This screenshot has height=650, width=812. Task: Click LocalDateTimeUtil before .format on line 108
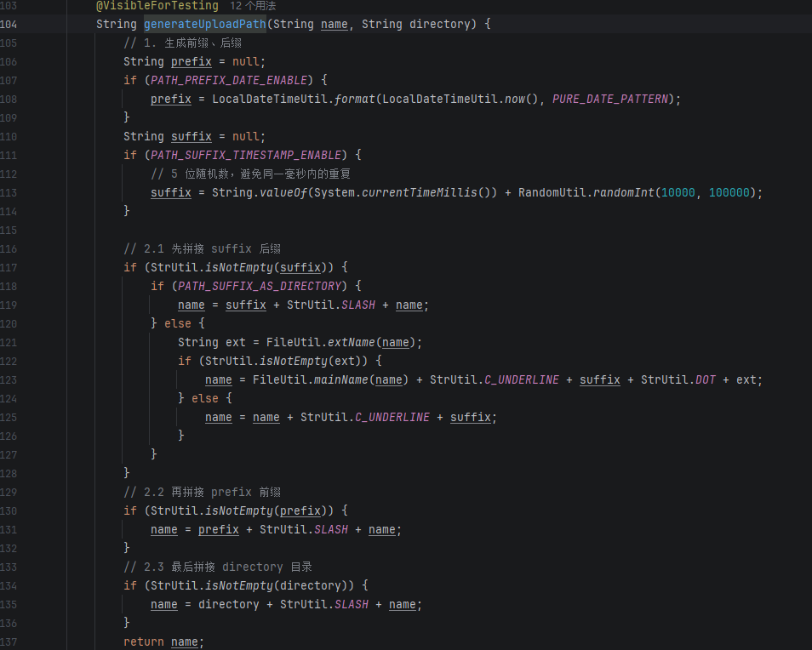(270, 99)
